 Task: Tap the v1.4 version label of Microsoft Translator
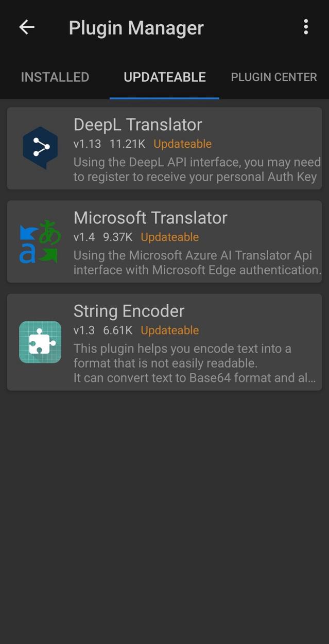coord(85,237)
